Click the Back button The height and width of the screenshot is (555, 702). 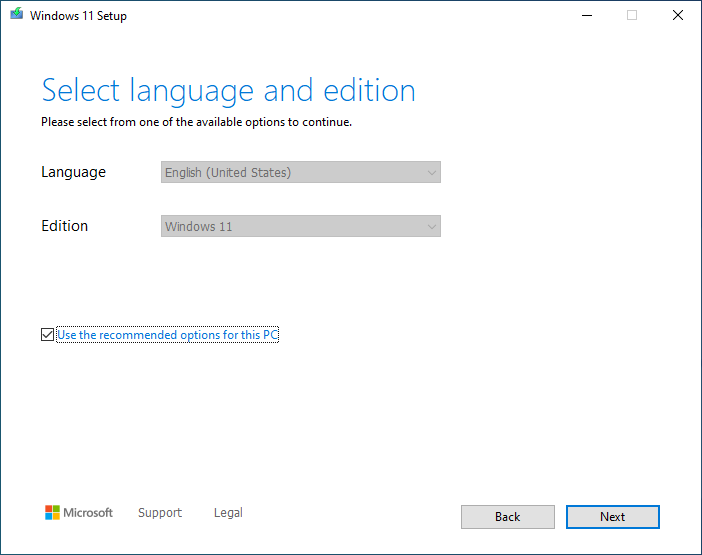(x=508, y=517)
